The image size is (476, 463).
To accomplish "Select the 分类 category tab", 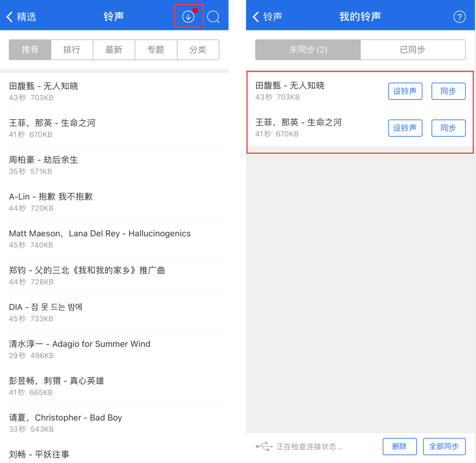I will (198, 49).
